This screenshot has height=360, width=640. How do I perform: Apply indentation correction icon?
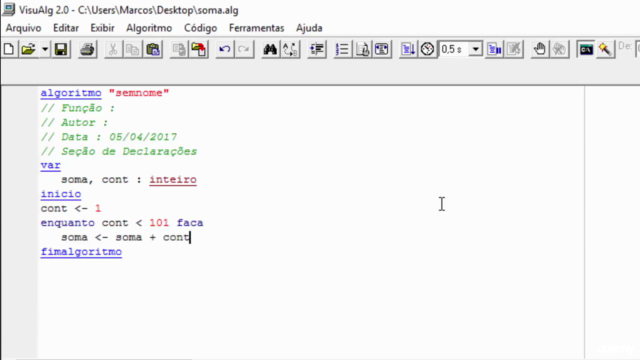(x=317, y=49)
